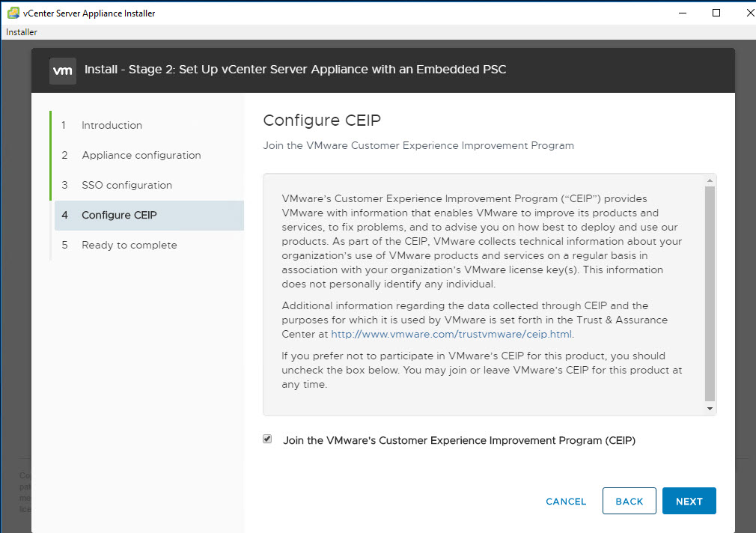Click the scroll up arrow of CEIP text

pyautogui.click(x=710, y=180)
